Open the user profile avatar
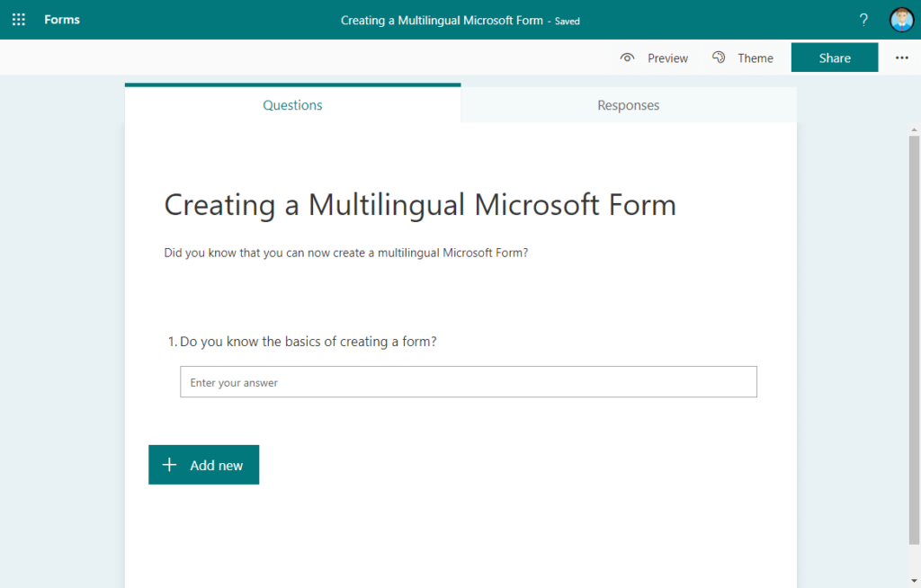Viewport: 921px width, 588px height. pyautogui.click(x=901, y=20)
